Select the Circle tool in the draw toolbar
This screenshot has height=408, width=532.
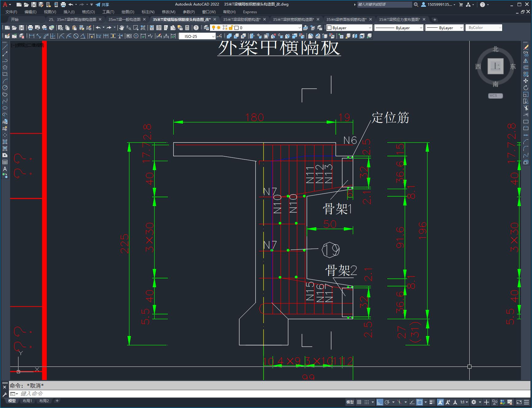[x=5, y=88]
